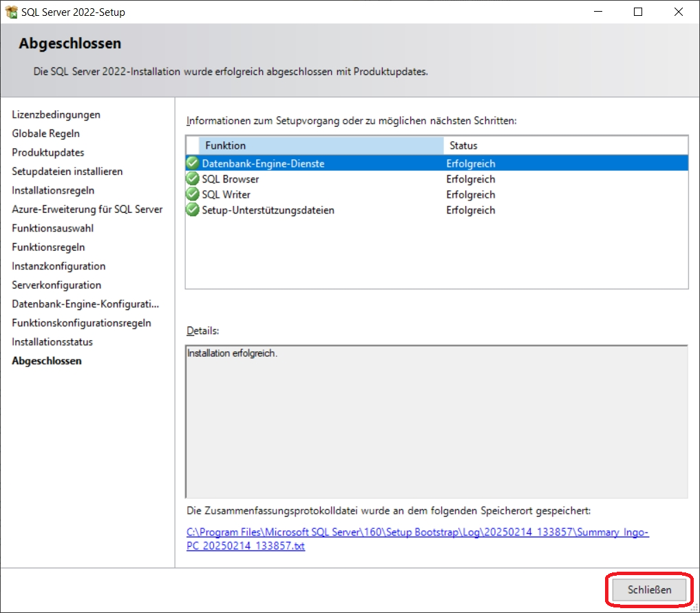Open the Summary log file link

click(x=417, y=539)
